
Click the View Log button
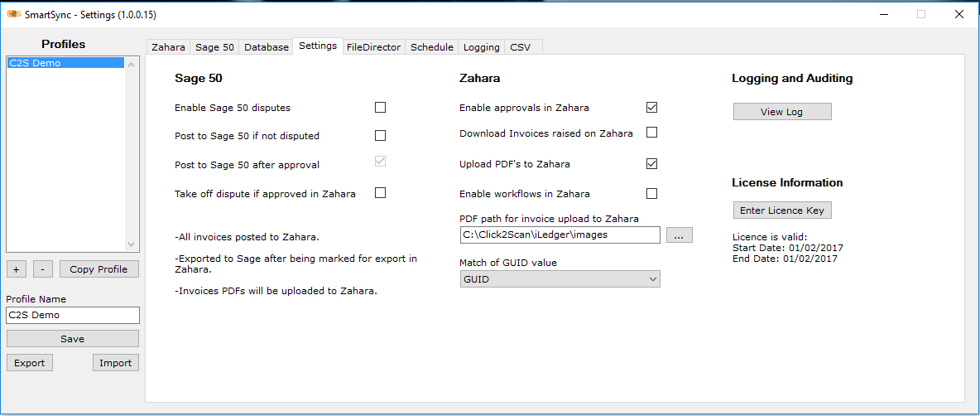(782, 112)
